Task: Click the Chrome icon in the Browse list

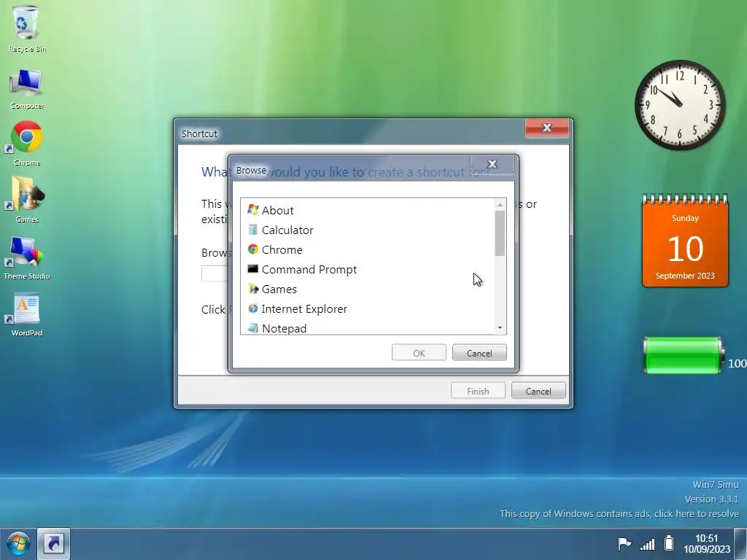Action: (x=253, y=249)
